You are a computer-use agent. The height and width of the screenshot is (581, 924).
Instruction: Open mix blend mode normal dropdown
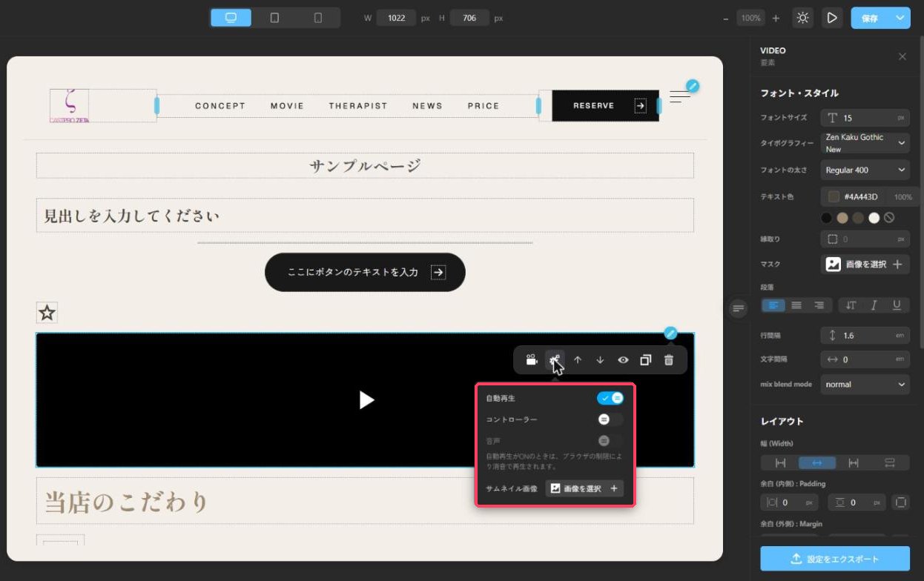[865, 385]
